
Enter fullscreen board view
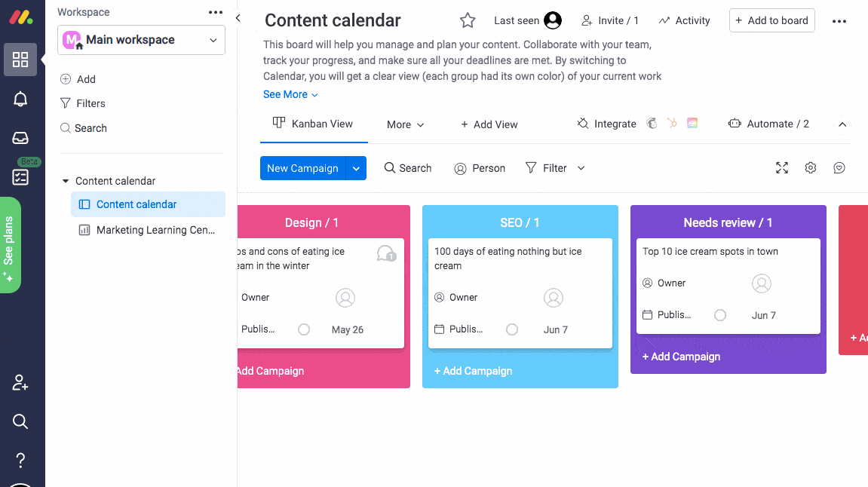782,168
